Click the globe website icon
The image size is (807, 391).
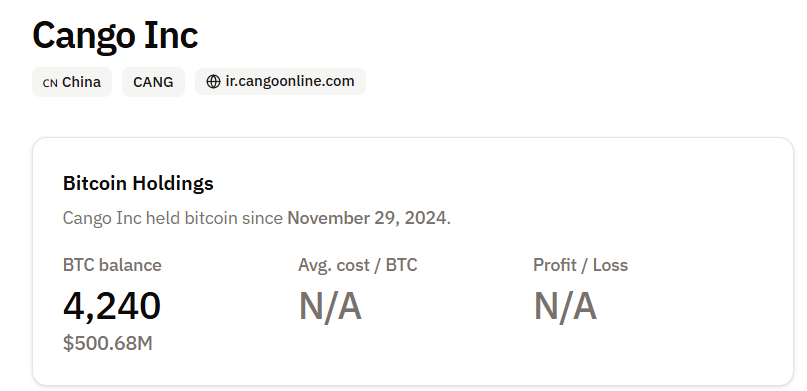[213, 81]
